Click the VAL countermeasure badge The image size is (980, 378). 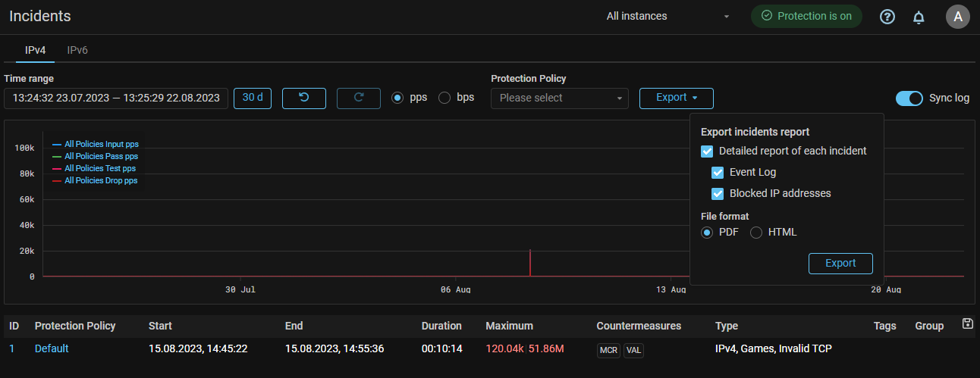(633, 349)
